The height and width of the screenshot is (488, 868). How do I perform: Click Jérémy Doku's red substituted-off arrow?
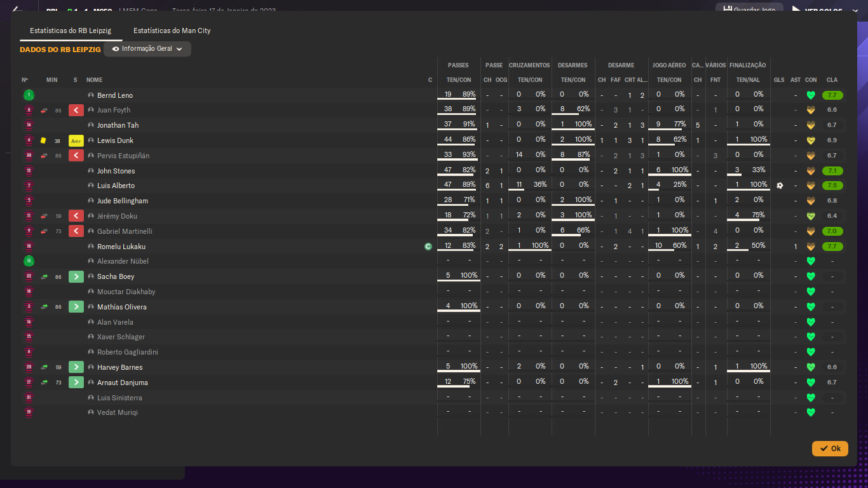[76, 216]
